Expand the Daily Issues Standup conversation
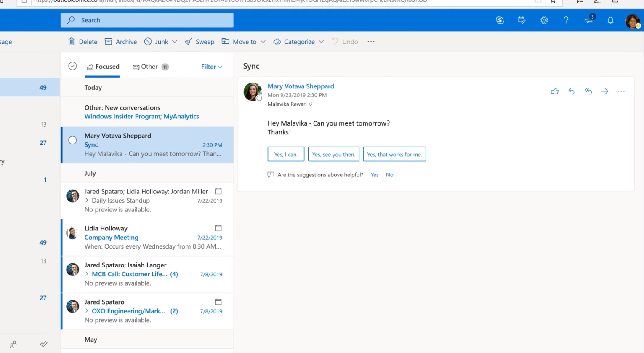This screenshot has height=353, width=644. point(87,201)
